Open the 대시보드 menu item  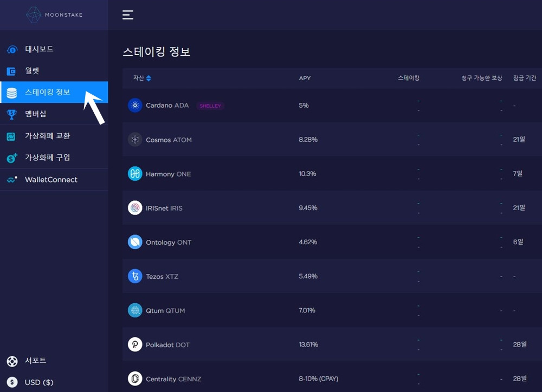pyautogui.click(x=39, y=49)
